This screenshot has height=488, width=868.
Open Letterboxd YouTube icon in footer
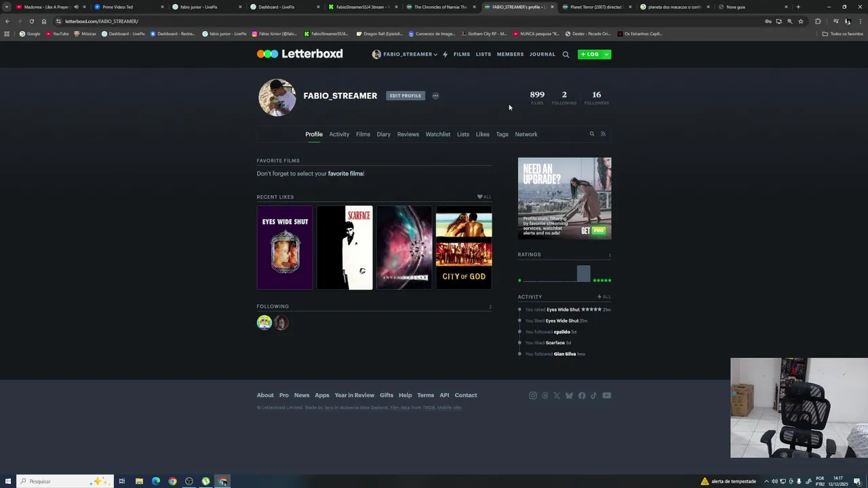607,396
